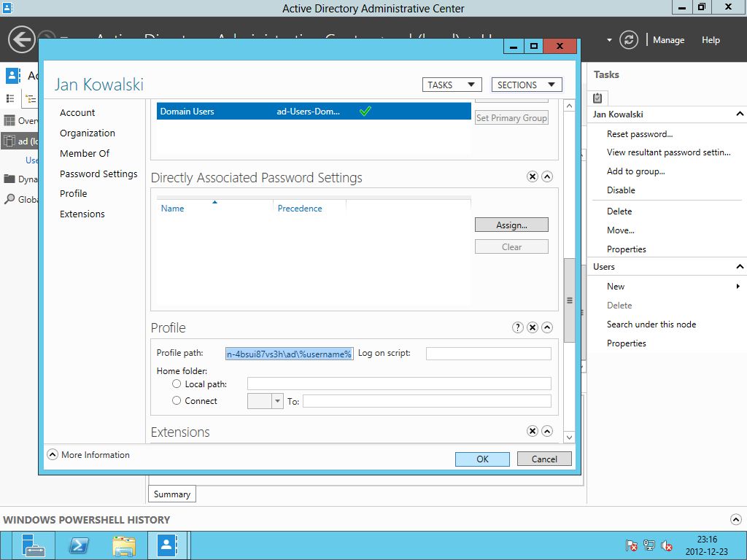
Task: Open File Explorer from taskbar
Action: pos(124,545)
